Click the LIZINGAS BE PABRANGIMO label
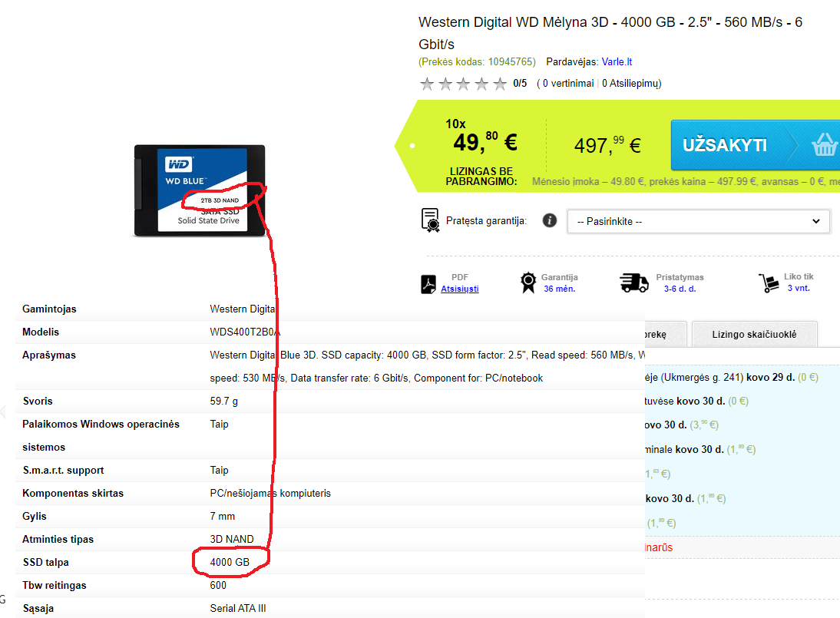The width and height of the screenshot is (840, 618). [481, 177]
